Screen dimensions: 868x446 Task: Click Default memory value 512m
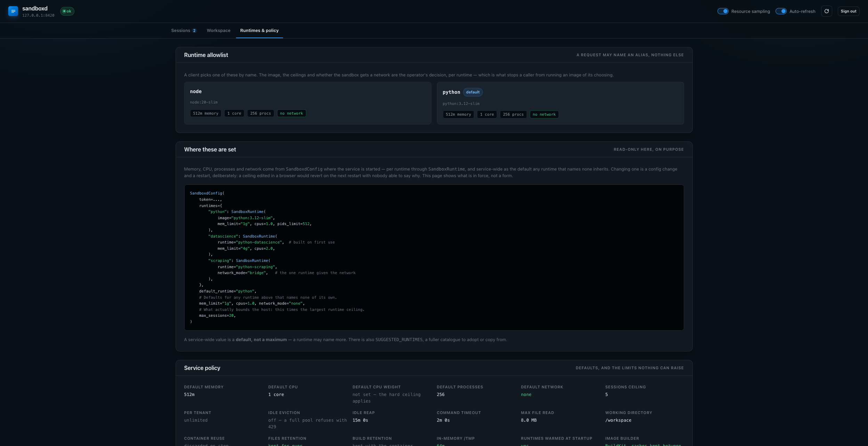point(189,395)
